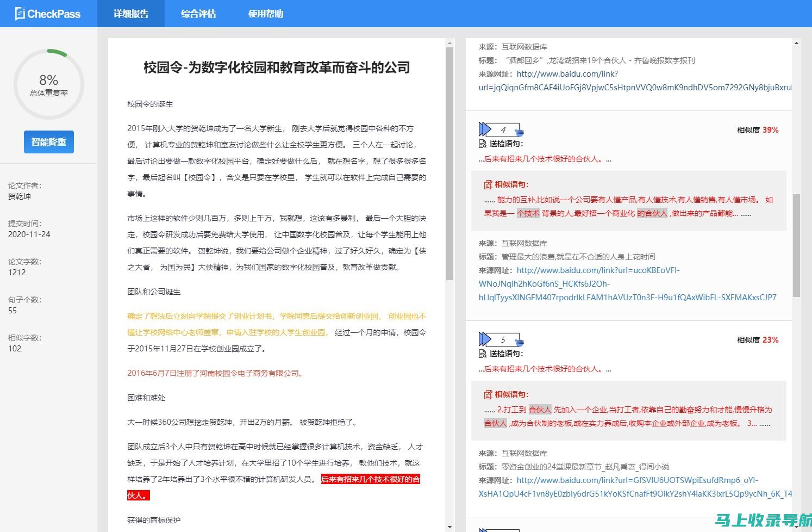The height and width of the screenshot is (532, 812).
Task: Click the document pane scroll up arrow
Action: [x=449, y=42]
